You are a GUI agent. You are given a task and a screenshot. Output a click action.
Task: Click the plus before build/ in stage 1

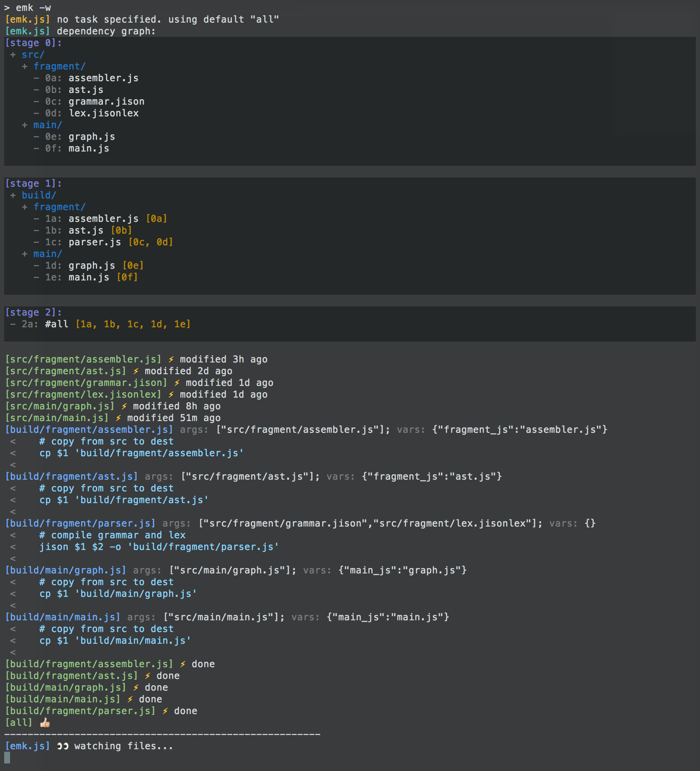pyautogui.click(x=13, y=195)
